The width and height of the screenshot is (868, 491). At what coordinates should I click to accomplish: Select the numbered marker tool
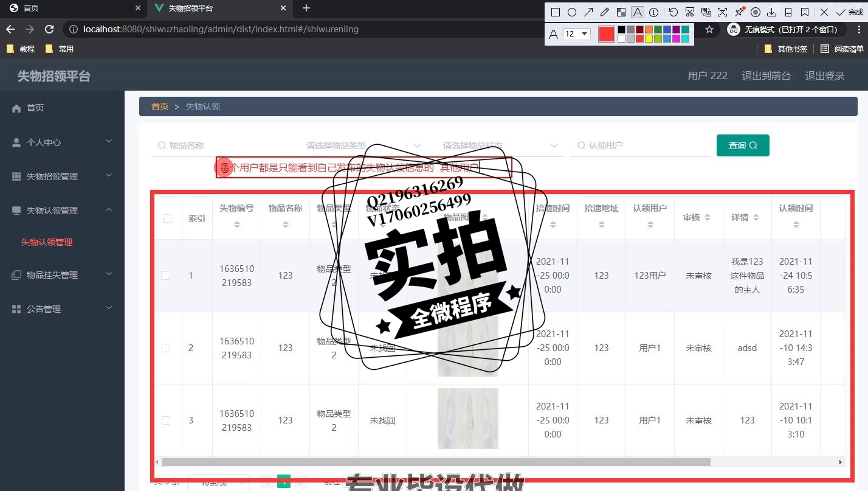click(654, 12)
